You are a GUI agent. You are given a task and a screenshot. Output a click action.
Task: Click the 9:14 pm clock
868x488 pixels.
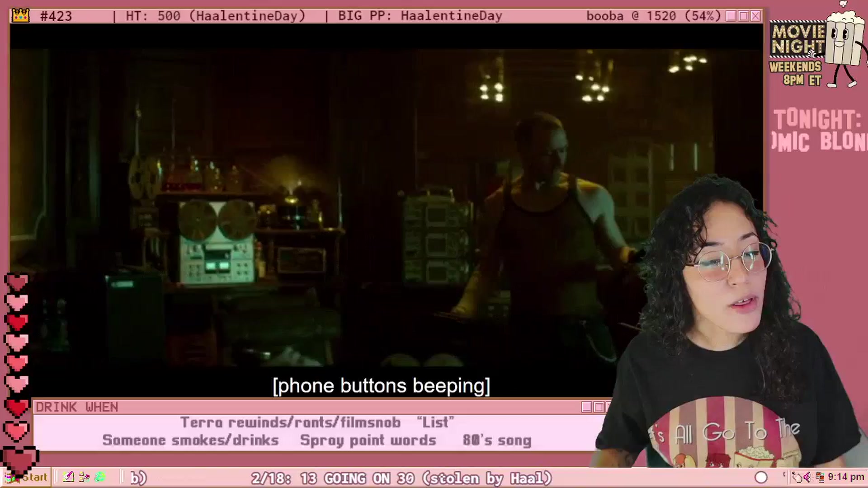[x=846, y=477]
